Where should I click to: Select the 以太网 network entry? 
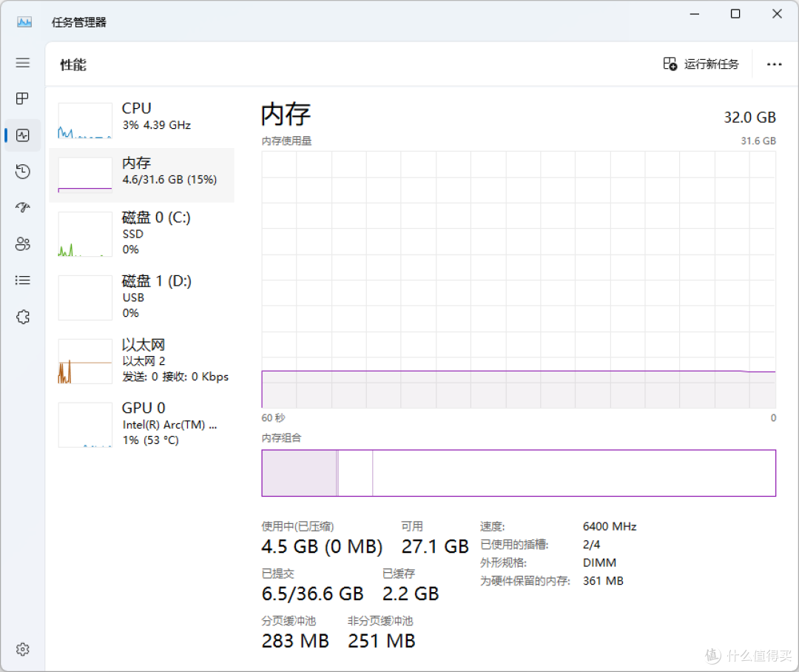(141, 361)
